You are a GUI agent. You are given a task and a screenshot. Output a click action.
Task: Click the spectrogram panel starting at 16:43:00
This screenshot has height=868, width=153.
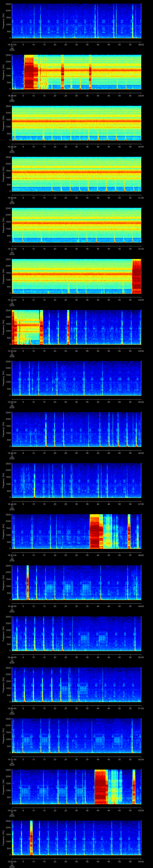point(76,327)
